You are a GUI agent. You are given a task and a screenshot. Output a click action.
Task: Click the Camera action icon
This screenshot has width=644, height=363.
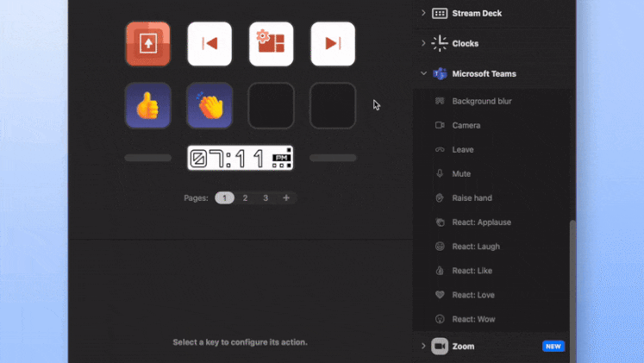click(x=440, y=125)
